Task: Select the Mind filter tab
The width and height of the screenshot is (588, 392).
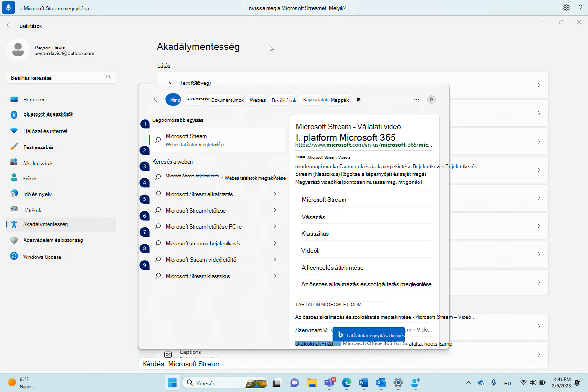Action: 173,99
